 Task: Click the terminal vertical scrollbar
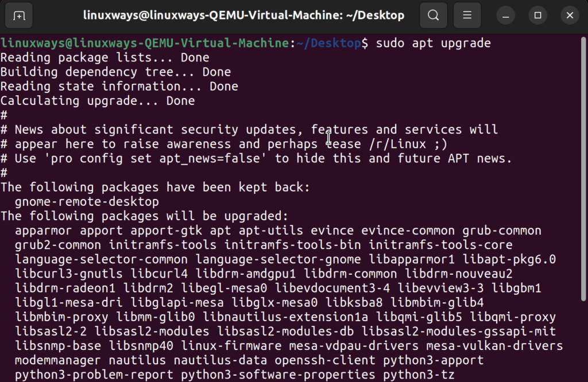coord(583,169)
